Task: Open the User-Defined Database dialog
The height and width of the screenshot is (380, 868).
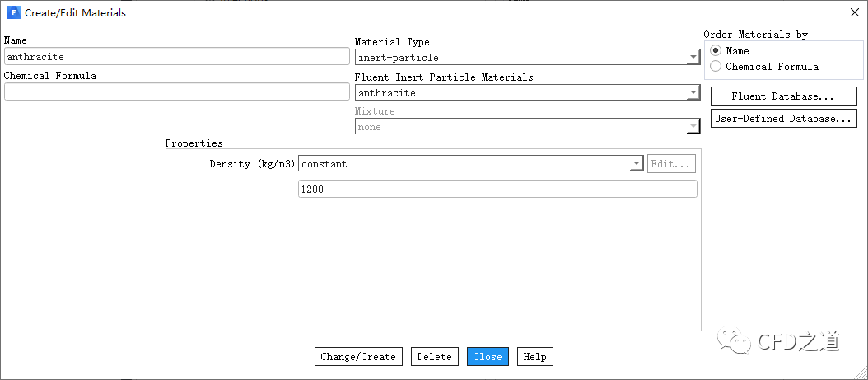Action: 783,119
